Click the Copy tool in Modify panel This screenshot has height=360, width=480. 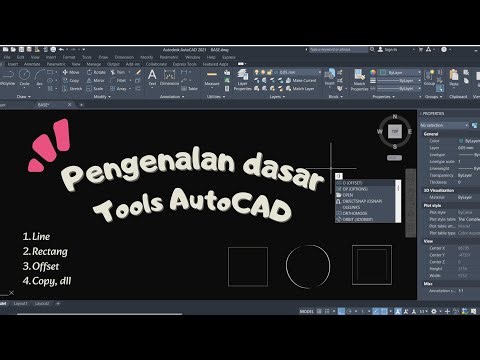click(71, 80)
